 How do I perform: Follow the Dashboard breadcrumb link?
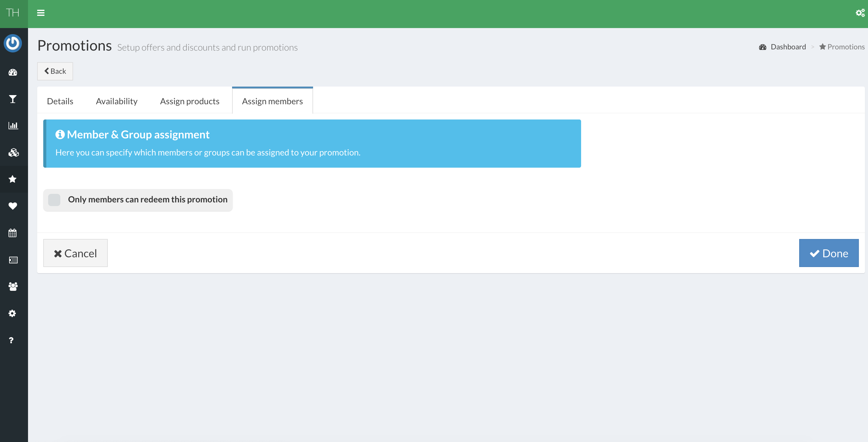point(788,47)
